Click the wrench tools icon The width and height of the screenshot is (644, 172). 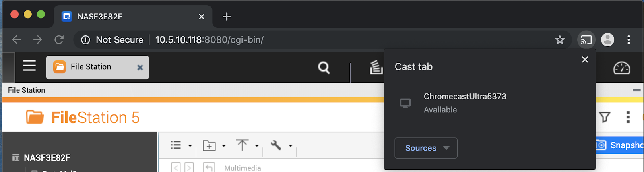[x=276, y=145]
